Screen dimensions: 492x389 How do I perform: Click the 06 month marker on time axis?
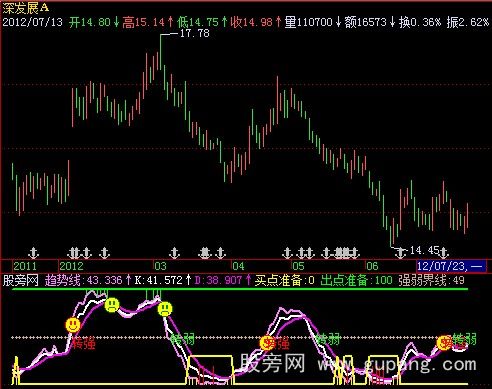(x=372, y=266)
